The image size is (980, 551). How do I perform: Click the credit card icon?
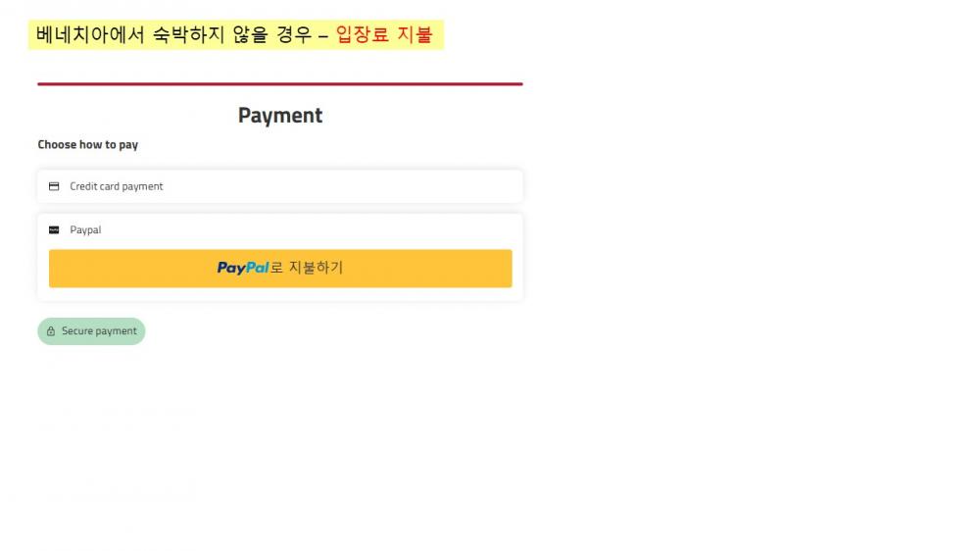click(54, 186)
